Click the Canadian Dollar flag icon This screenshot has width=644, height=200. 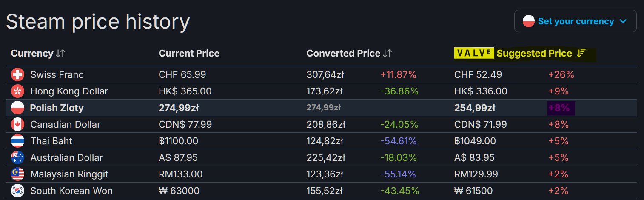(17, 125)
